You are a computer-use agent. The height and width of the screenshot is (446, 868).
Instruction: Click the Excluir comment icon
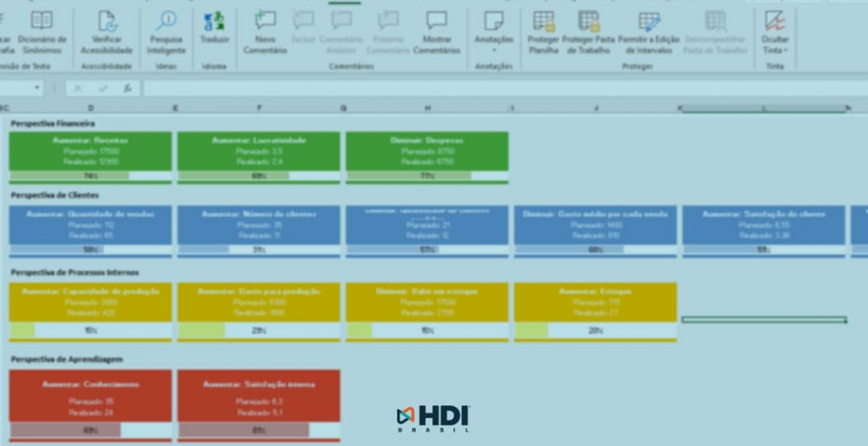tap(303, 21)
